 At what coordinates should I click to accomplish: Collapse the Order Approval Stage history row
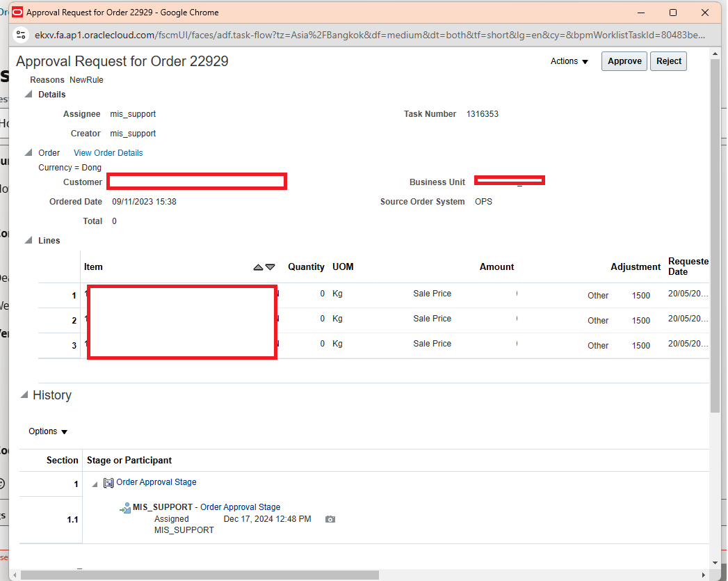[x=94, y=482]
